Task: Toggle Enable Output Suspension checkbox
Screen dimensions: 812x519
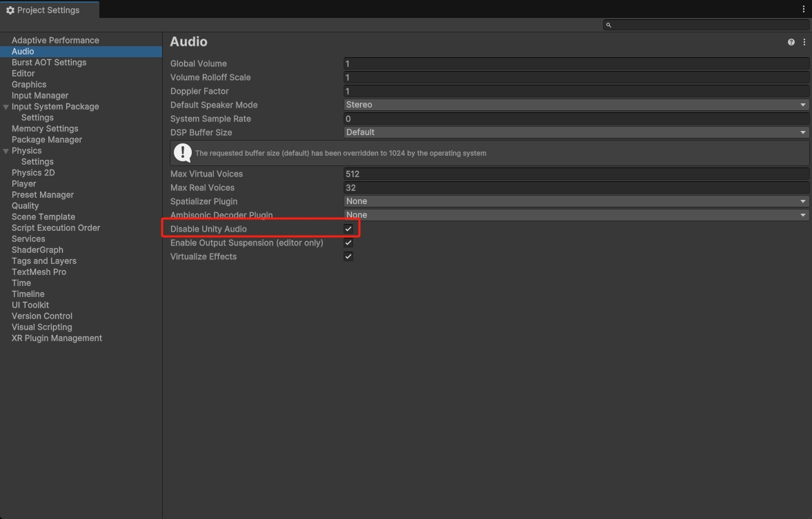Action: (348, 243)
